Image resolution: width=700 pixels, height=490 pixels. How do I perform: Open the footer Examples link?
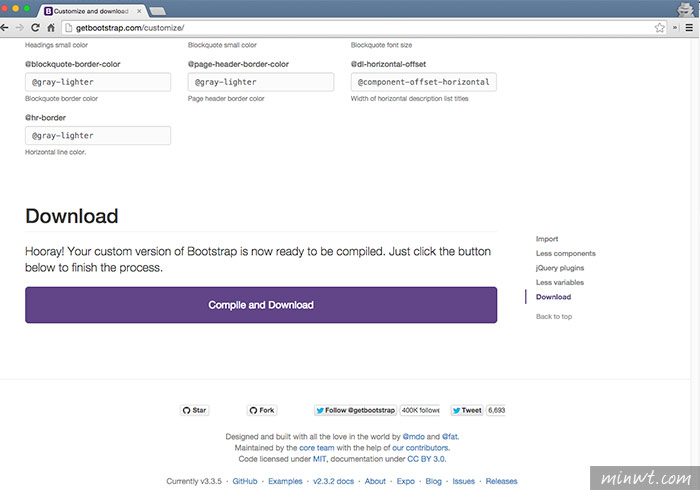[285, 481]
